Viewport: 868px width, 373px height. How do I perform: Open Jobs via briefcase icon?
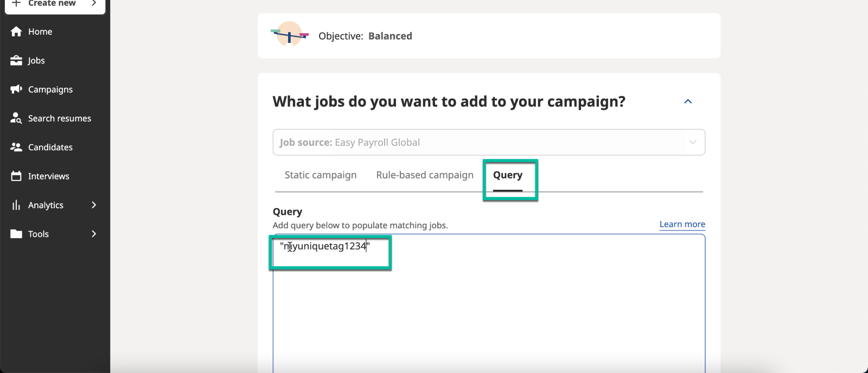click(x=16, y=60)
